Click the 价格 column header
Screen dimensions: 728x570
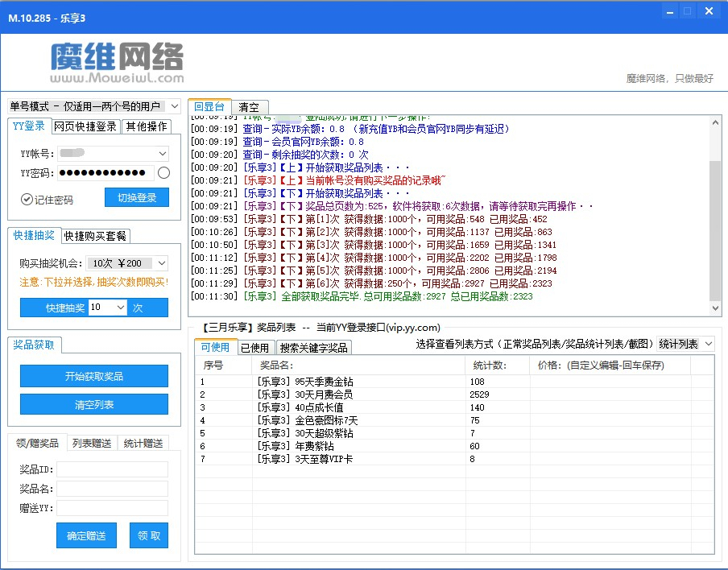click(x=610, y=366)
